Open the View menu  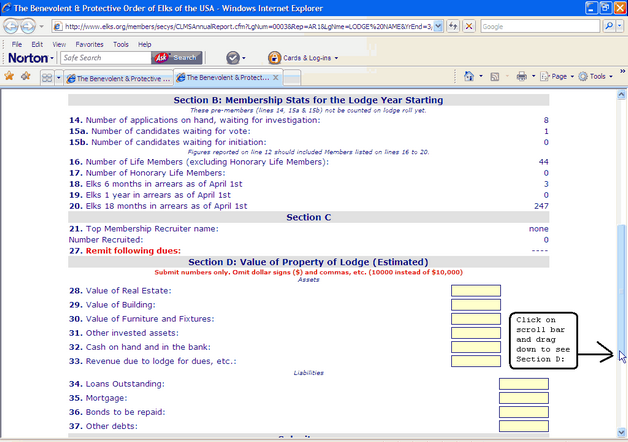(x=57, y=44)
